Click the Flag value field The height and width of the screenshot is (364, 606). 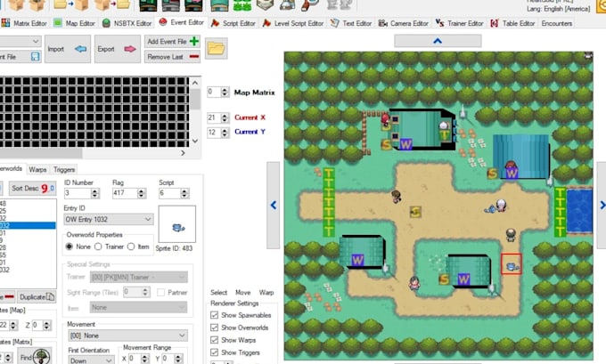tap(125, 193)
